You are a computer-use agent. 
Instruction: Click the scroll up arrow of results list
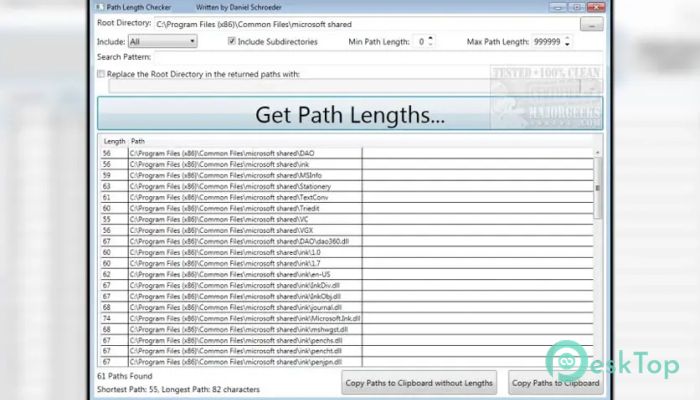[x=598, y=153]
